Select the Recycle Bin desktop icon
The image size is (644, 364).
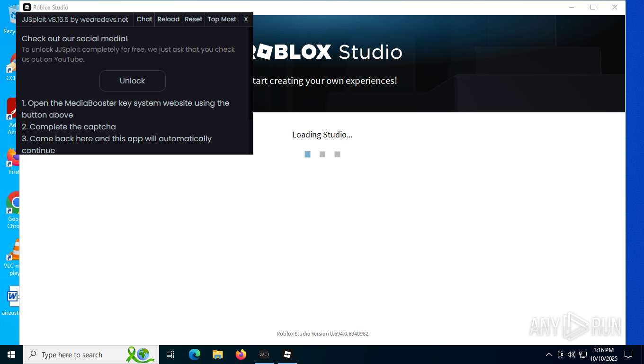pos(12,20)
